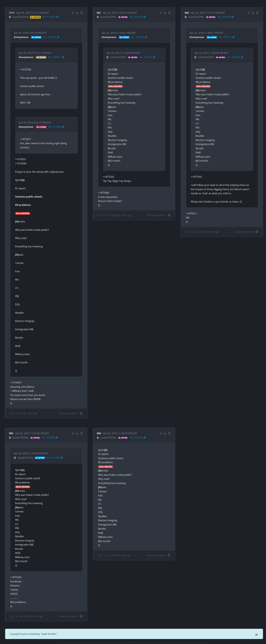Share post 990
This screenshot has height=644, width=266.
(x=248, y=13)
